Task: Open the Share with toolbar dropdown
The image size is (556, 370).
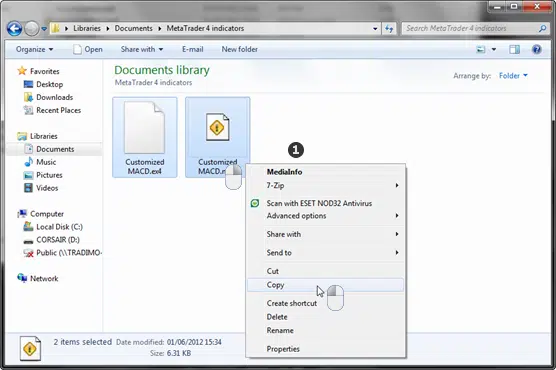Action: [x=142, y=49]
